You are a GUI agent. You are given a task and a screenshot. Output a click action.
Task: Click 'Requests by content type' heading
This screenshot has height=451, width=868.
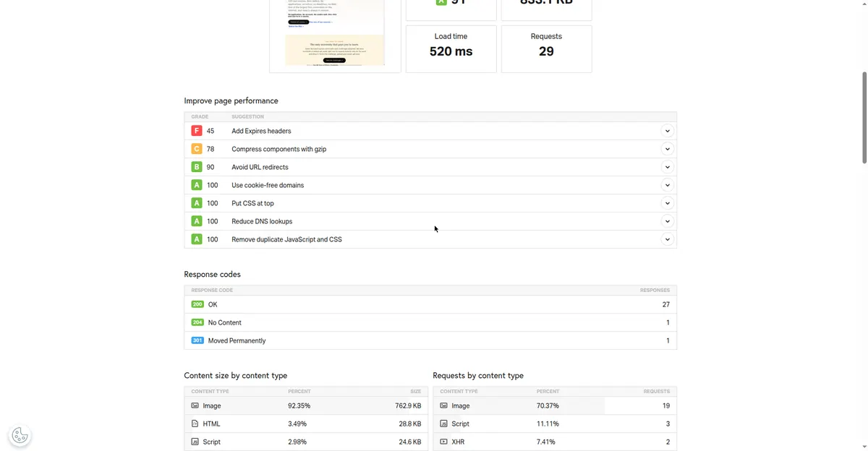[478, 375]
